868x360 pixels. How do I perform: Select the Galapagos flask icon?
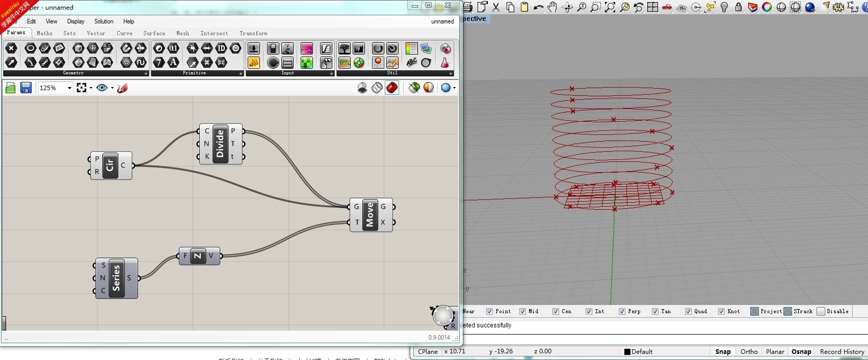pyautogui.click(x=445, y=63)
